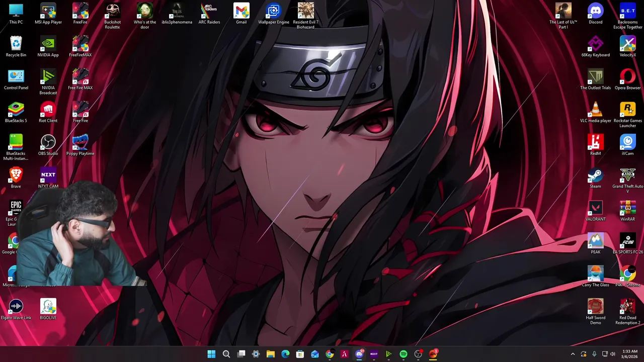Open Steam from the desktop
644x362 pixels.
[x=596, y=177]
